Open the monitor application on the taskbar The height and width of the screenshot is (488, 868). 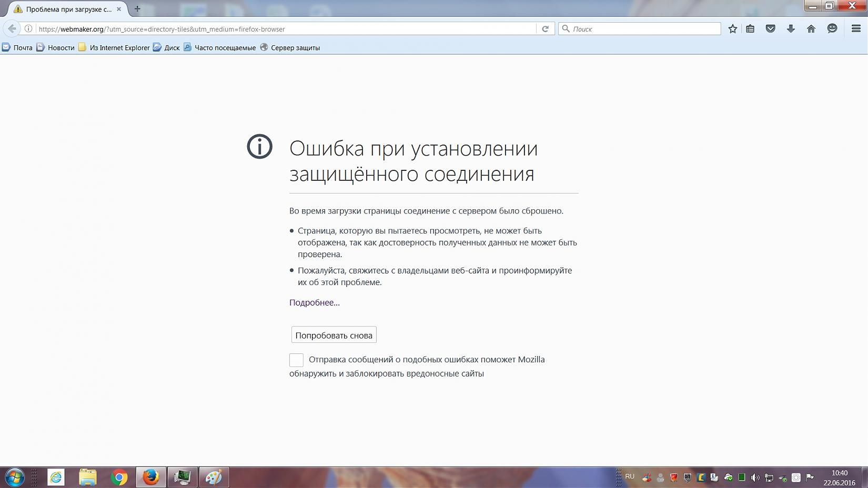(x=183, y=477)
